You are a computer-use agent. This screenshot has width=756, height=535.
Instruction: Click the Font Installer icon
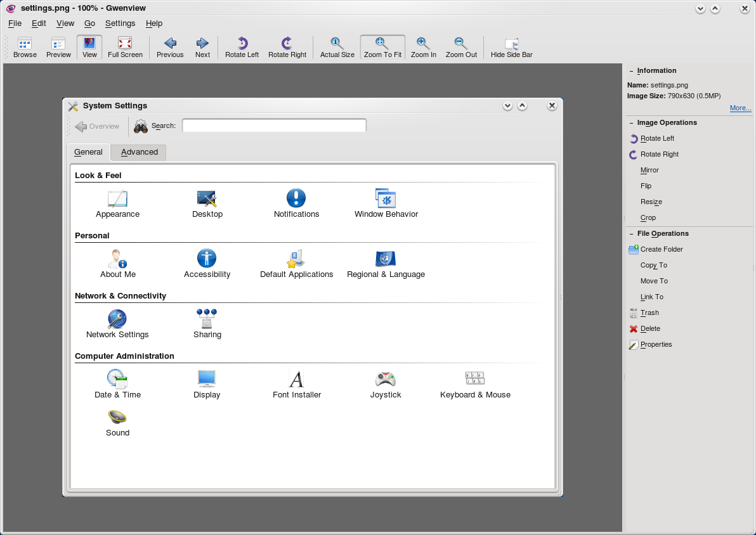[297, 385]
